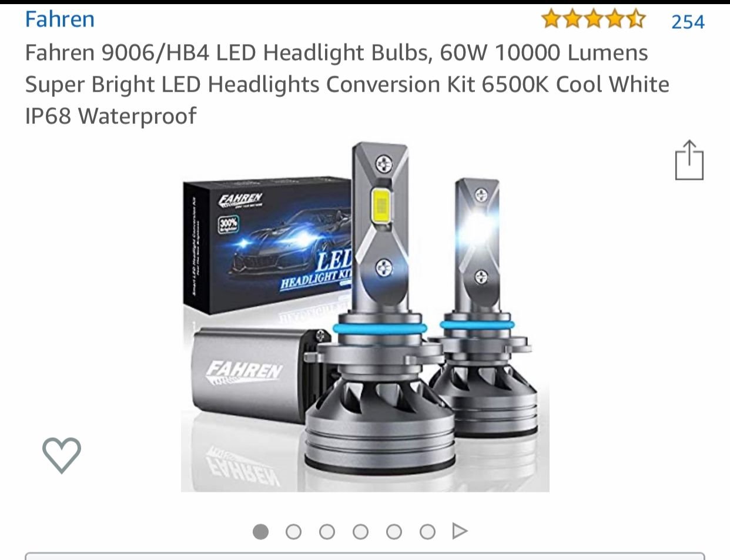Switch to the second carousel image dot
730x560 pixels.
293,532
